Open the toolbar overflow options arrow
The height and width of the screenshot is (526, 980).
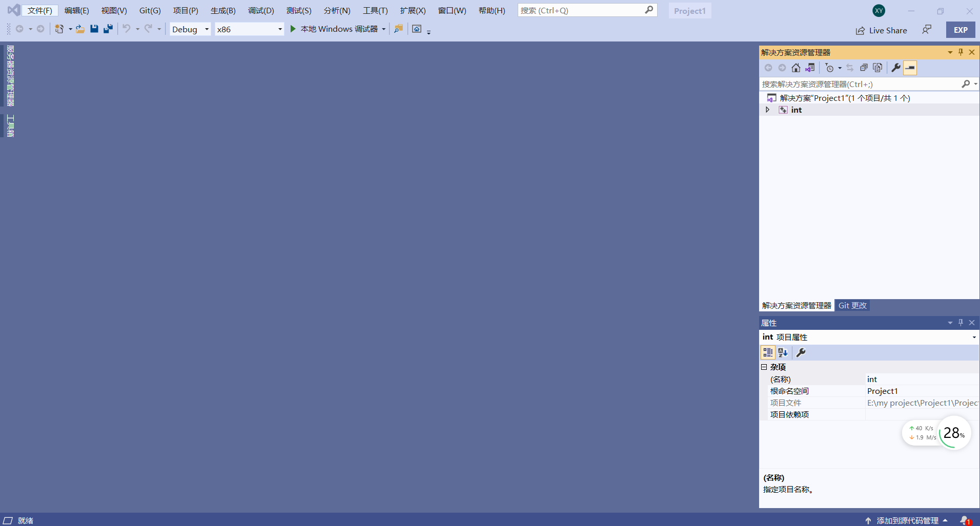[x=429, y=32]
